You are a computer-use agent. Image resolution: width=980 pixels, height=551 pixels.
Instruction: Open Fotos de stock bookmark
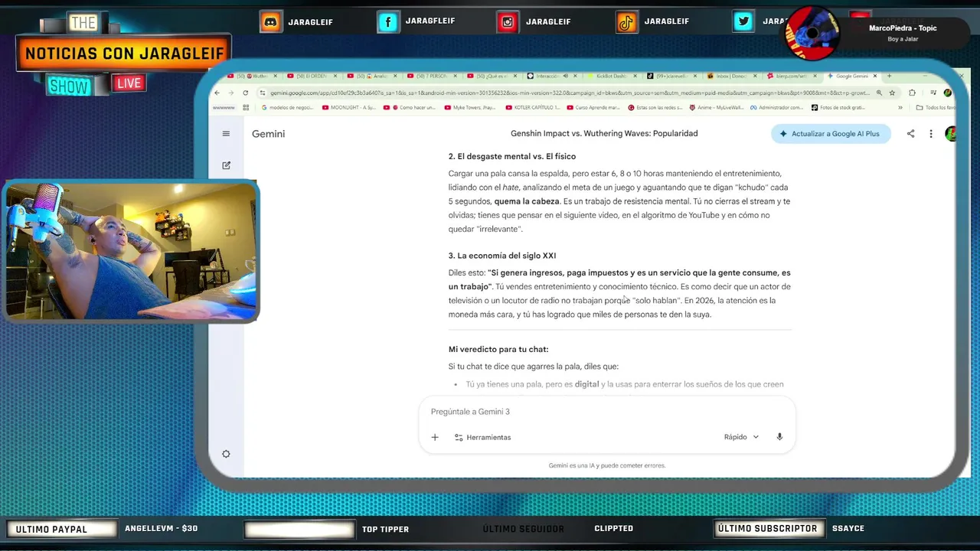click(838, 108)
